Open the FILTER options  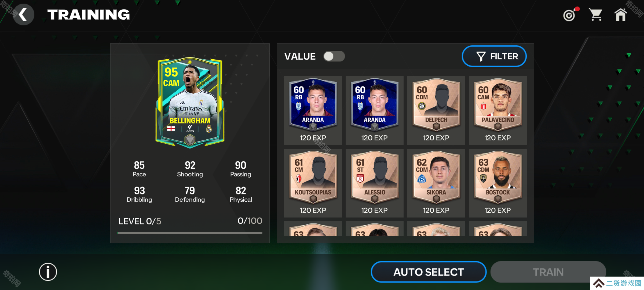pos(494,56)
